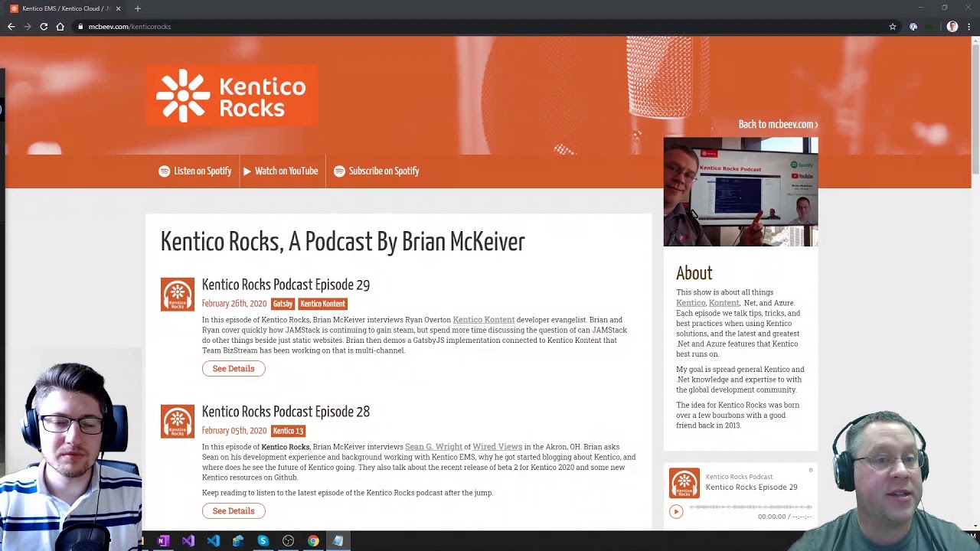Screen dimensions: 980x551
Task: Open Chrome three-dot menu
Action: 969,27
